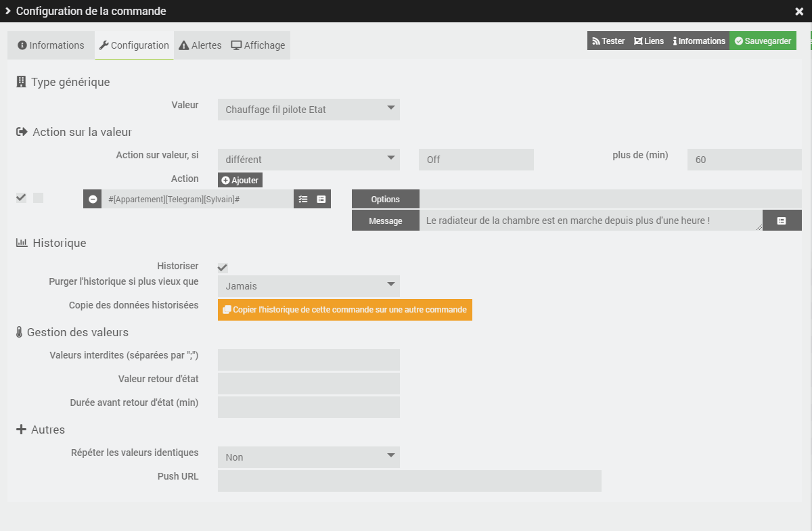The width and height of the screenshot is (812, 531).
Task: Open the Valeur generic type dropdown
Action: pos(309,110)
